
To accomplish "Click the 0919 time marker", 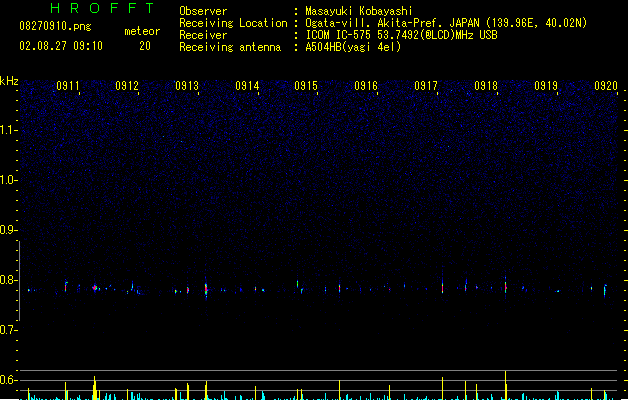I will click(x=546, y=86).
